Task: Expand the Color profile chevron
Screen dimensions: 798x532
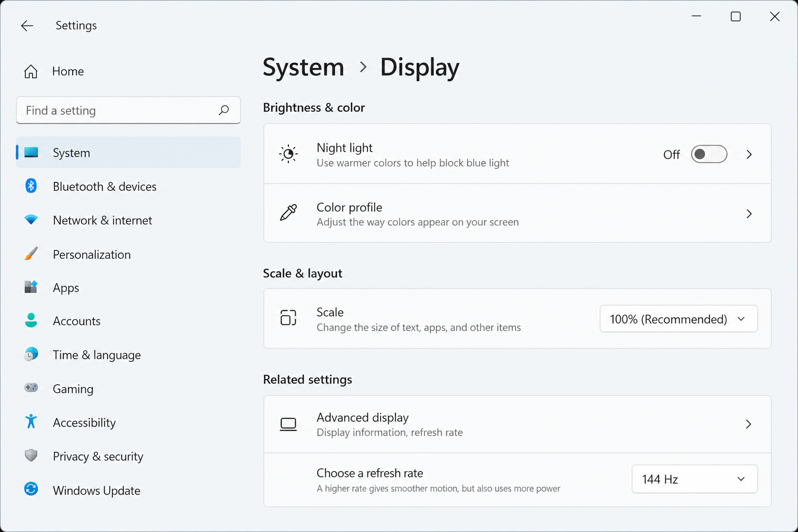Action: pyautogui.click(x=749, y=214)
